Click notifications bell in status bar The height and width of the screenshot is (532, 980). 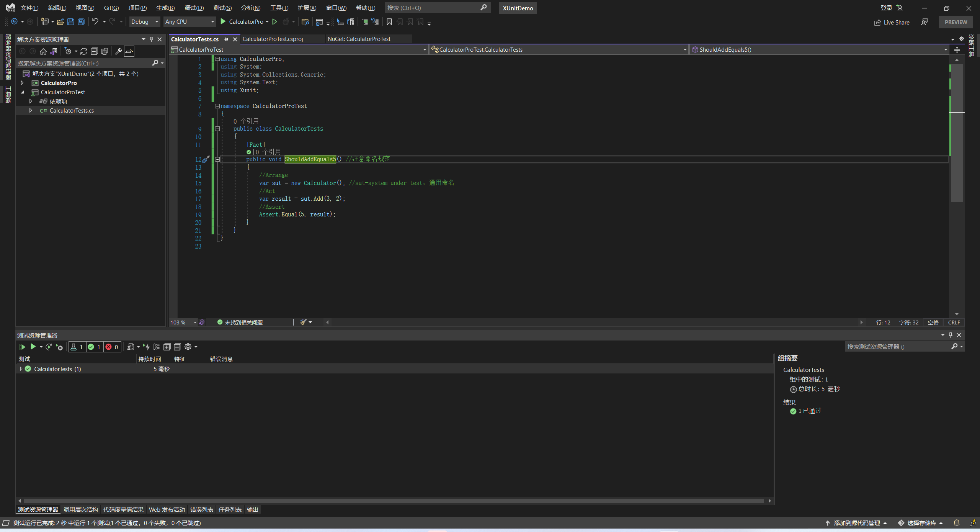point(956,523)
